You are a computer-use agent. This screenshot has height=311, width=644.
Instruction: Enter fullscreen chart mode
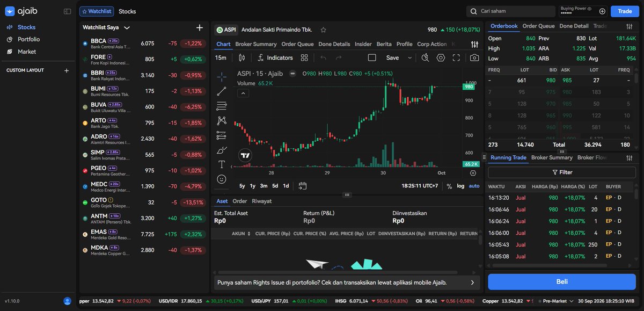pos(456,57)
